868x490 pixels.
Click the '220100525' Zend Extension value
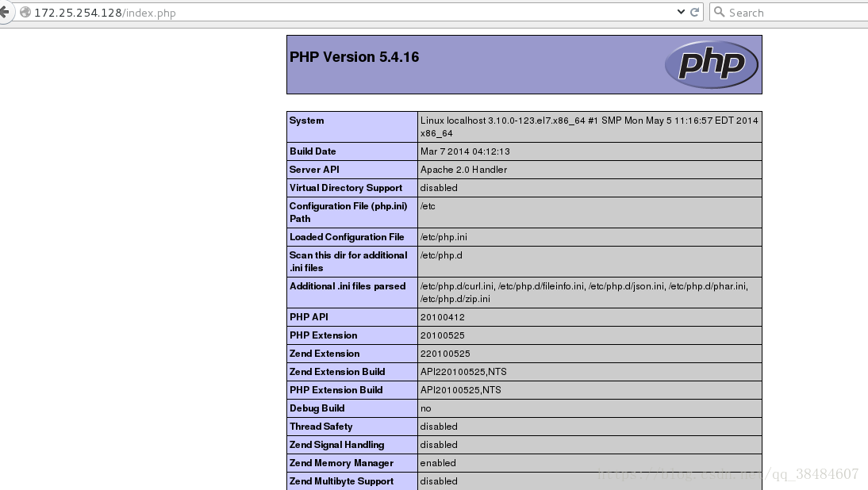coord(445,354)
